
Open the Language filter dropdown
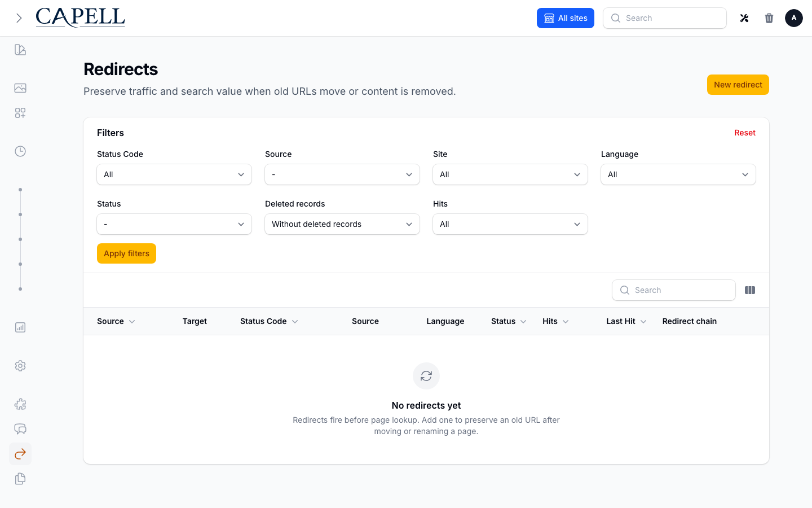tap(678, 174)
